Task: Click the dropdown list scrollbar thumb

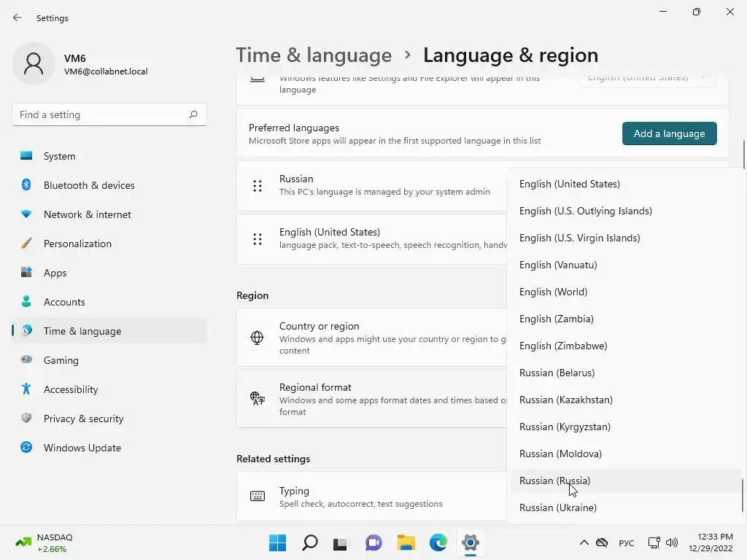Action: coord(742,495)
